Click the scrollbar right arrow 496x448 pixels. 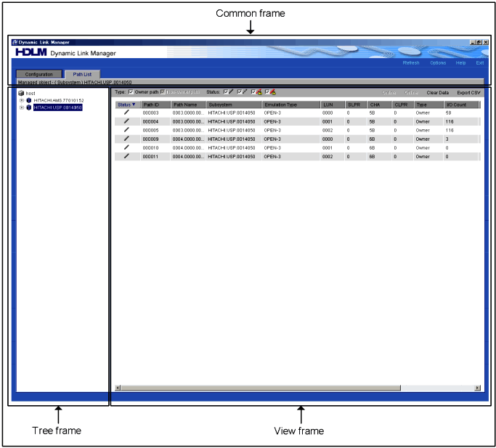tap(478, 388)
